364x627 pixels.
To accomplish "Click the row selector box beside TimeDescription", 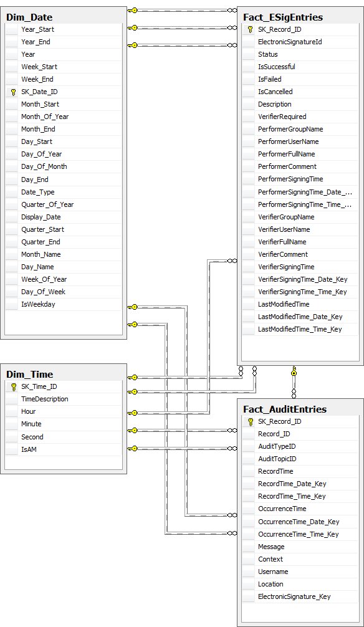I will pyautogui.click(x=12, y=399).
